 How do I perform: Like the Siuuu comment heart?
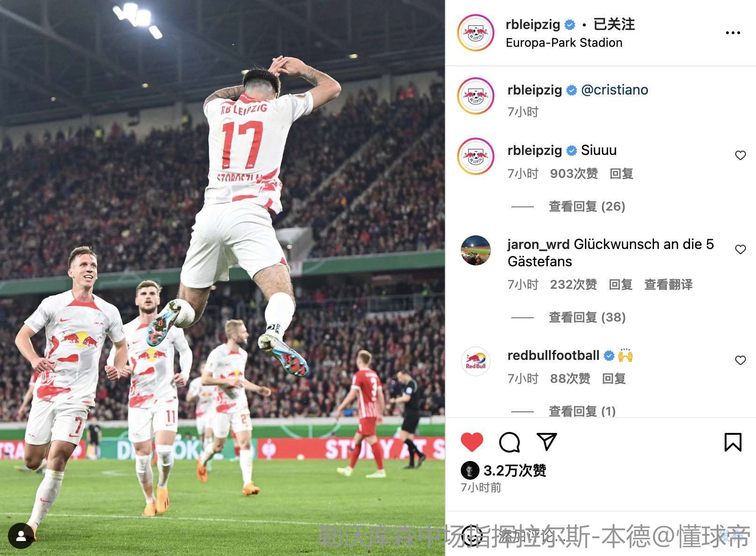(741, 155)
